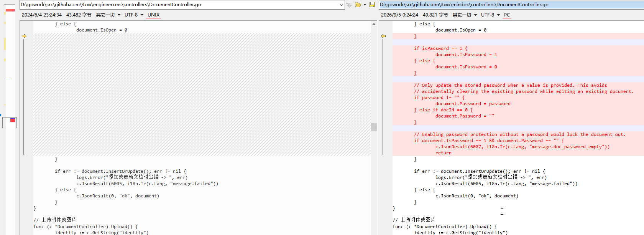Click the viewport box in the overview thumbnail
The height and width of the screenshot is (235, 644).
pos(10,122)
